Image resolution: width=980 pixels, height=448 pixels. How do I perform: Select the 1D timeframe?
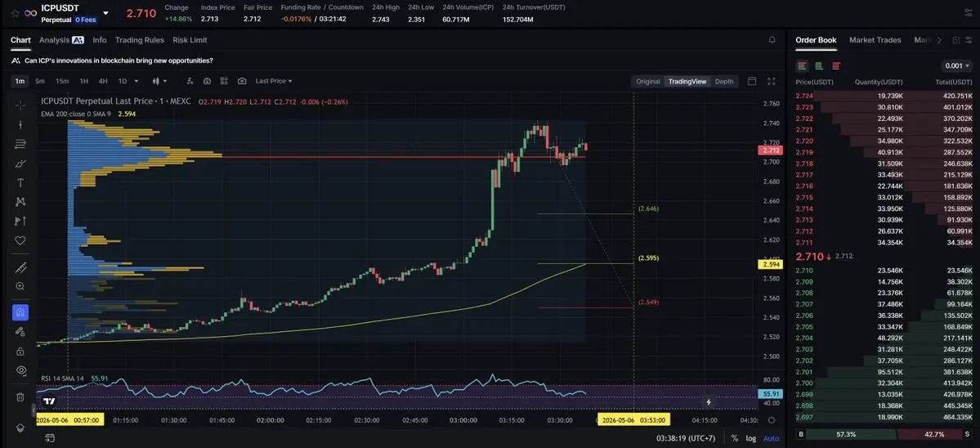(x=123, y=81)
